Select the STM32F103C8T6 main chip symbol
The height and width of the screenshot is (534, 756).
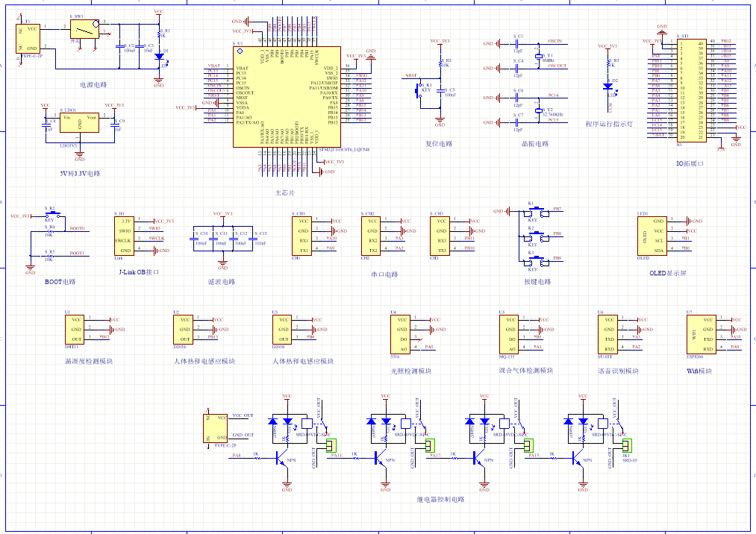[287, 97]
